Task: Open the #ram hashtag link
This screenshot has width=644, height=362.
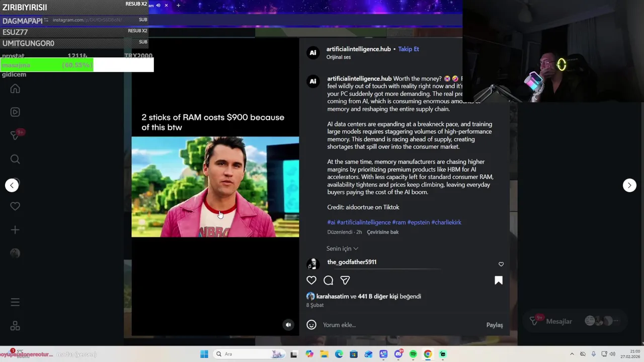Action: pyautogui.click(x=399, y=222)
